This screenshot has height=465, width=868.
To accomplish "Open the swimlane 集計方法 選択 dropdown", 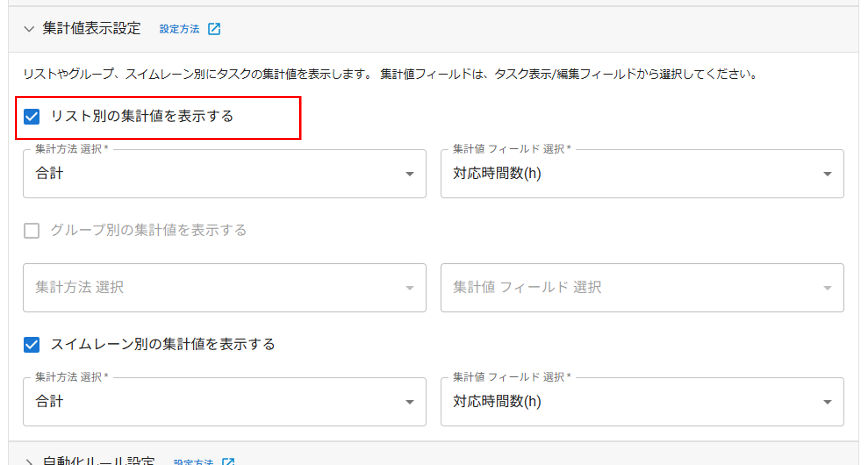I will pyautogui.click(x=222, y=402).
